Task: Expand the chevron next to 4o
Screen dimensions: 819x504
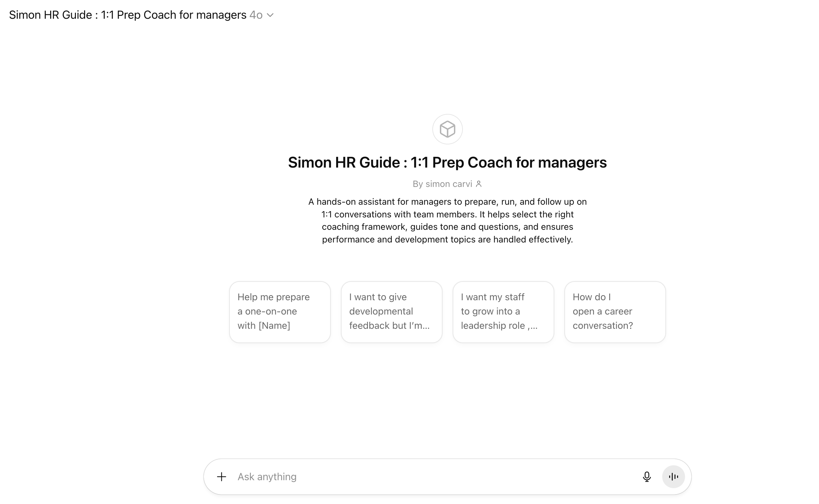Action: (270, 15)
